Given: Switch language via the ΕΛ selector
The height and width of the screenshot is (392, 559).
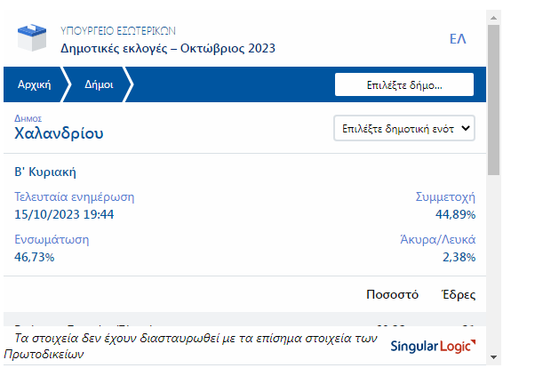Looking at the screenshot, I should point(458,38).
